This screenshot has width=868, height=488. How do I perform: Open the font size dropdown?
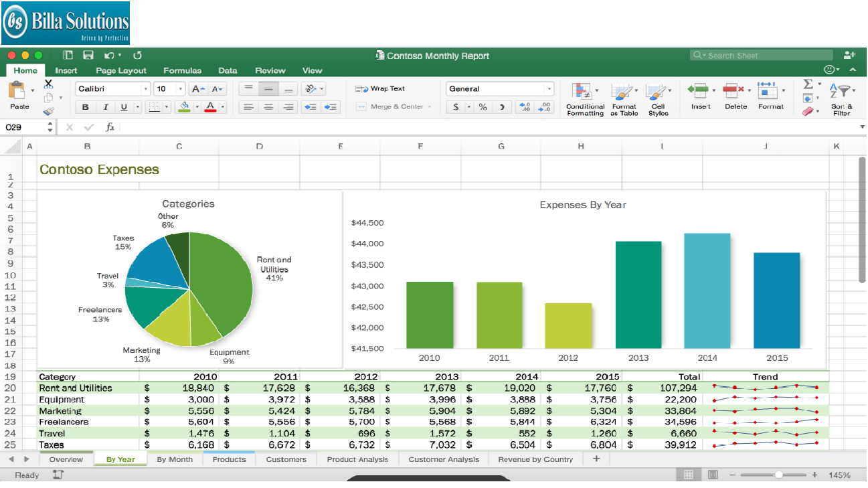point(181,89)
